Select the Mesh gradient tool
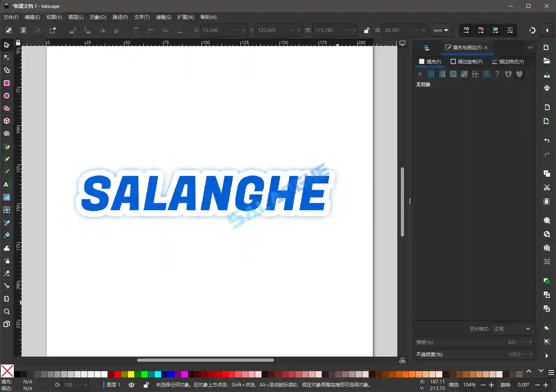 coord(7,210)
